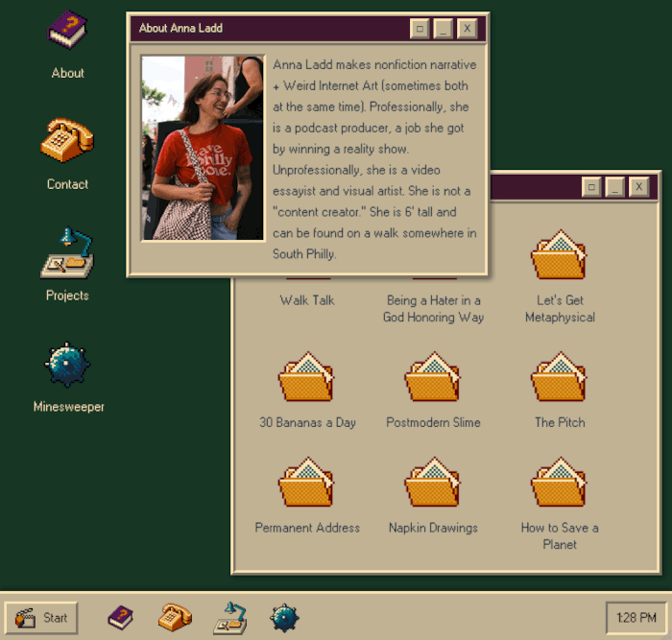The image size is (672, 640).
Task: Click the Contact desktop label text
Action: tap(67, 184)
